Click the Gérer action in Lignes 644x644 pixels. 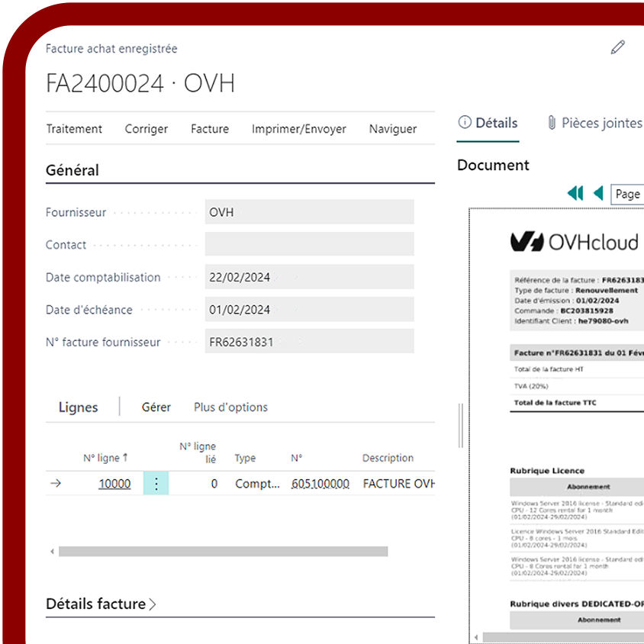[156, 407]
